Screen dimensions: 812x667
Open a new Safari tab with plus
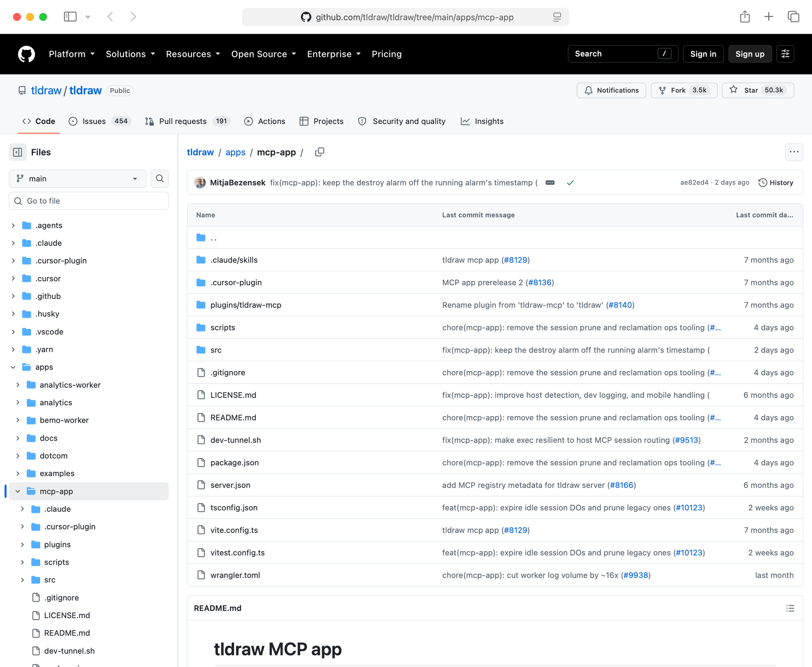point(769,17)
